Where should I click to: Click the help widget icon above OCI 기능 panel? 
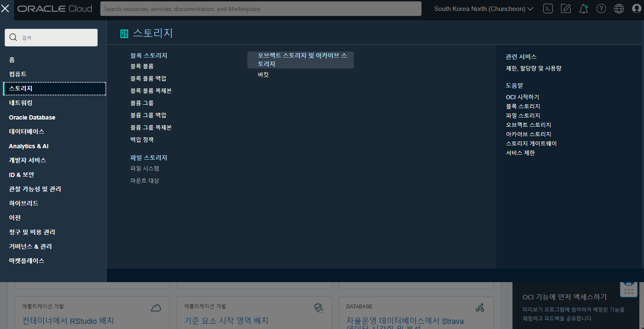[x=628, y=289]
